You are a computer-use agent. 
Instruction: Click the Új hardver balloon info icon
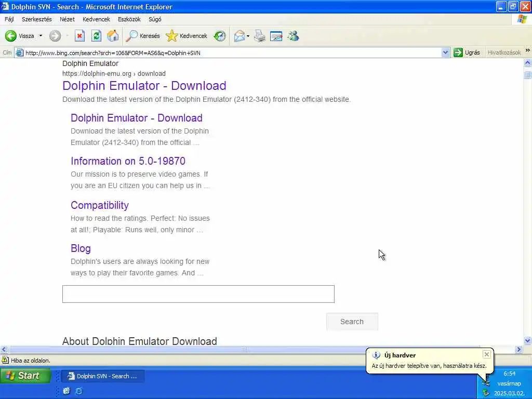coord(376,355)
